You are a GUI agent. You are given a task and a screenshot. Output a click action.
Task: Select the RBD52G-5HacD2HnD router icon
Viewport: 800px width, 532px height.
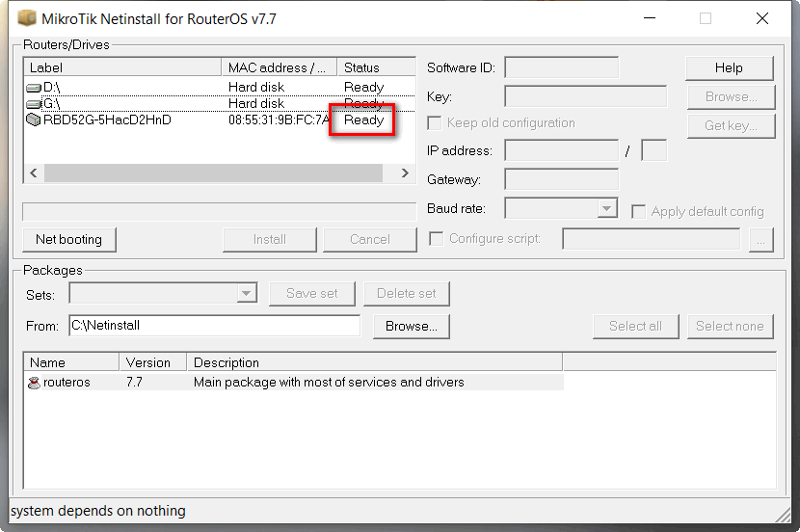[x=34, y=120]
